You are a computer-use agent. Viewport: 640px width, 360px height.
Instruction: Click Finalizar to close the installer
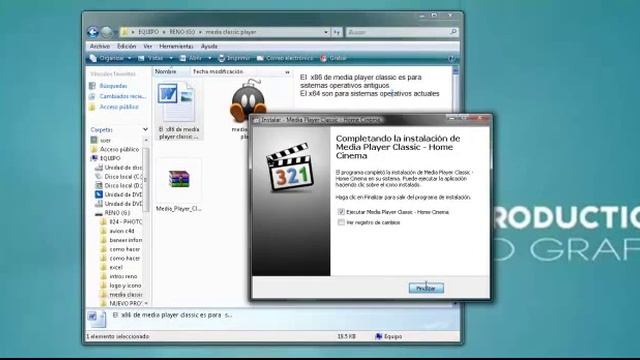(426, 288)
